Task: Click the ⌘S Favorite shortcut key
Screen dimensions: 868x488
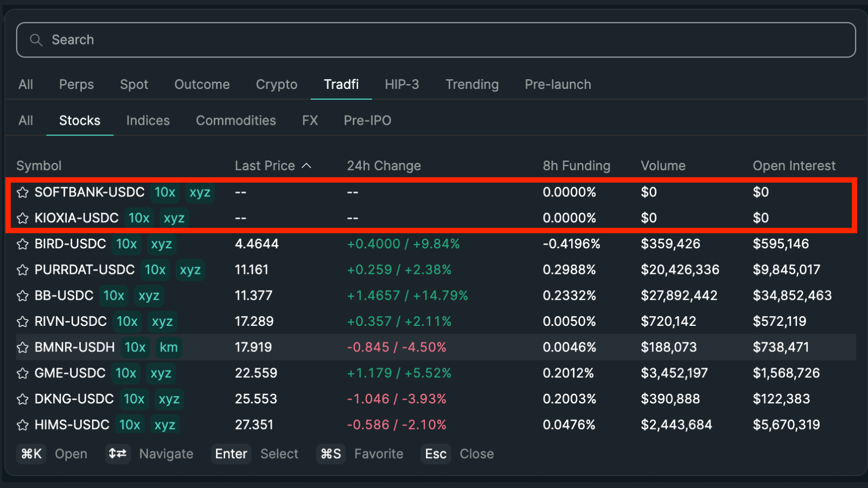Action: [331, 453]
